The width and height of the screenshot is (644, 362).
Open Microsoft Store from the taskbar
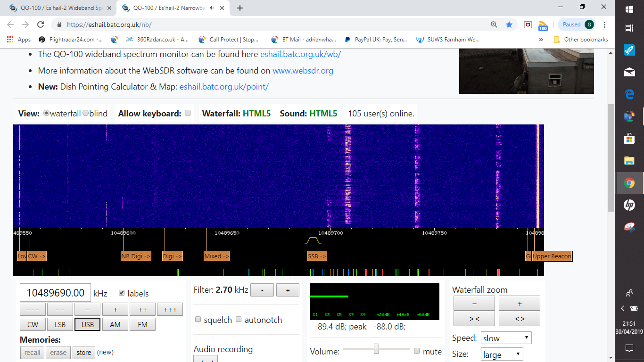(629, 139)
